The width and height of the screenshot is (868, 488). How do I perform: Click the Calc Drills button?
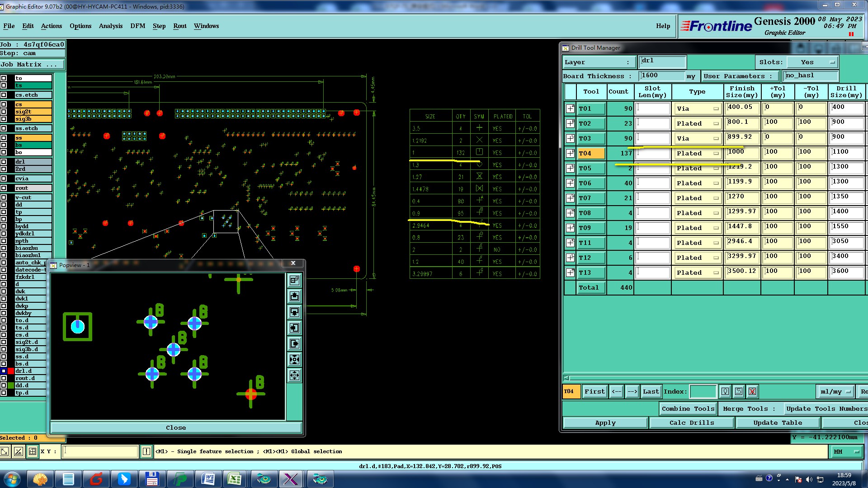tap(691, 423)
